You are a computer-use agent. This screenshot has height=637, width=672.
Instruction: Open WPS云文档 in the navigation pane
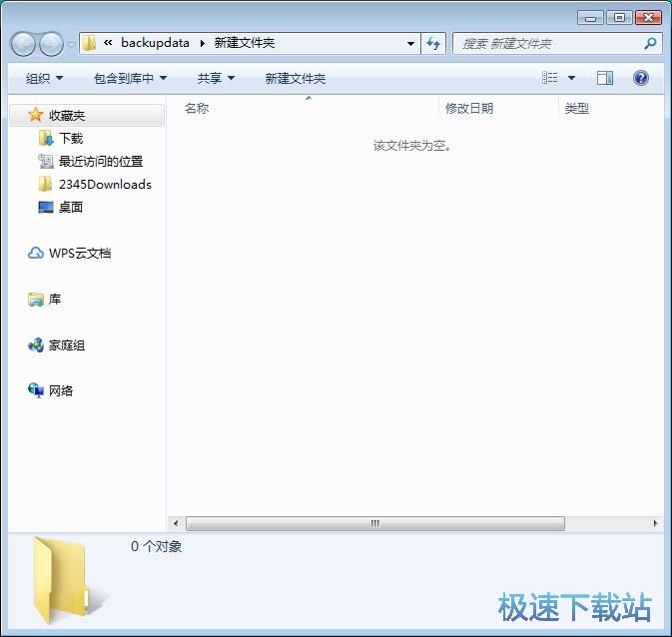tap(80, 254)
